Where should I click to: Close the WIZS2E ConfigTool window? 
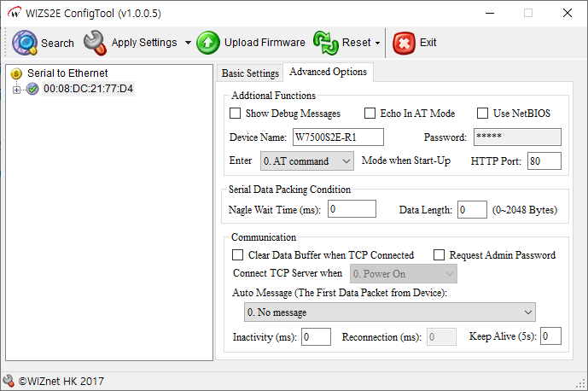pos(568,13)
